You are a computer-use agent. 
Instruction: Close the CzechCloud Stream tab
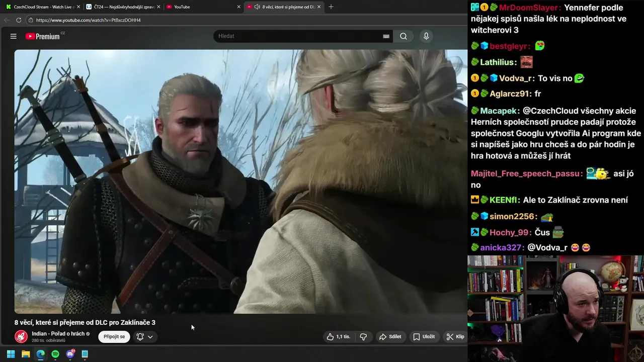click(x=78, y=7)
